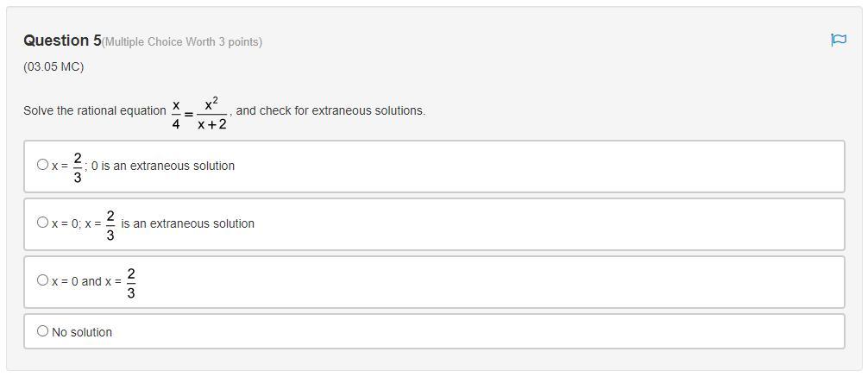This screenshot has height=377, width=868.
Task: Click fraction 2/3 in the first answer option
Action: click(78, 167)
